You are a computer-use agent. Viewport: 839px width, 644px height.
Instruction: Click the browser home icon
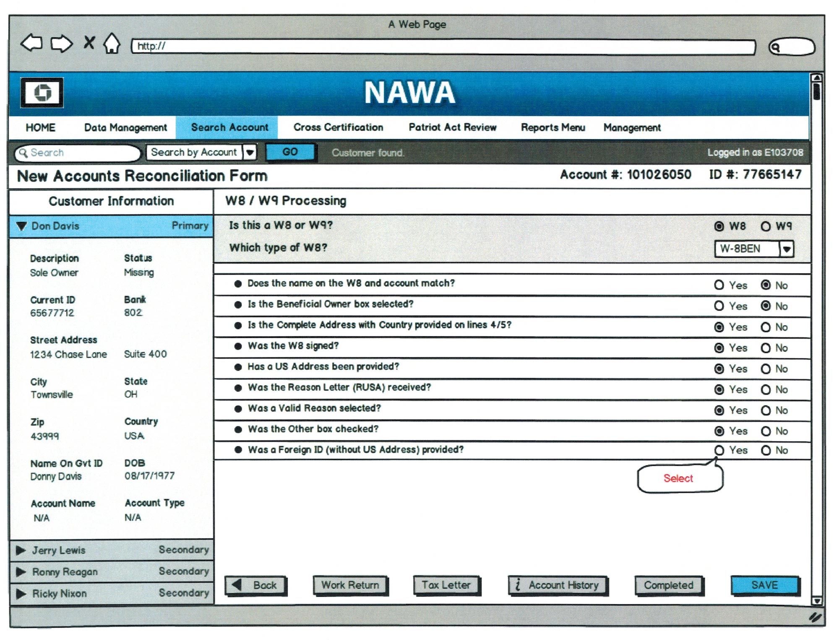coord(112,43)
